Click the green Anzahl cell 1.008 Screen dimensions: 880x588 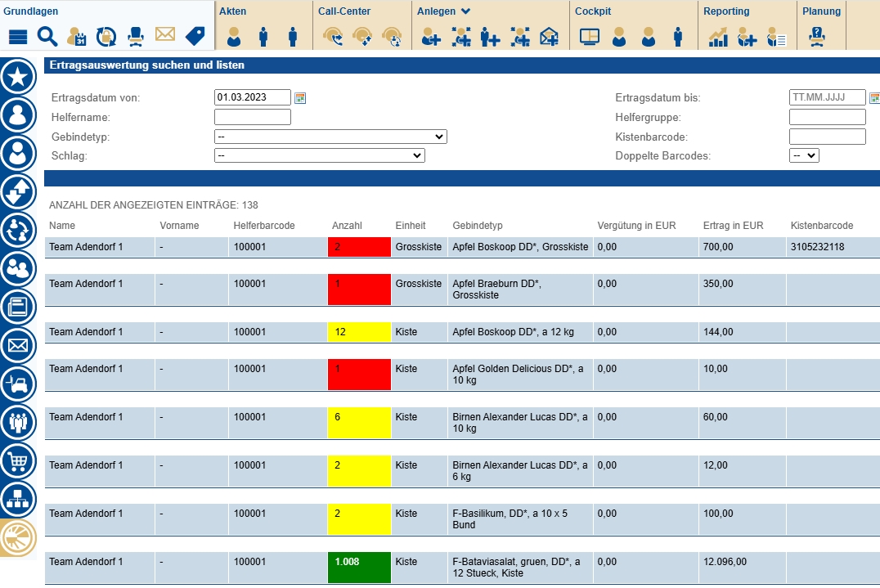tap(359, 568)
